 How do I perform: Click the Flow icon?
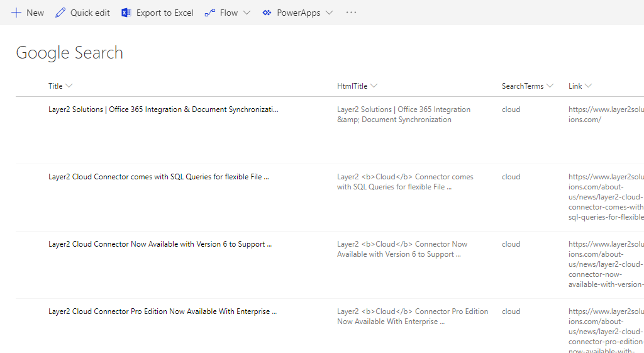[x=210, y=13]
